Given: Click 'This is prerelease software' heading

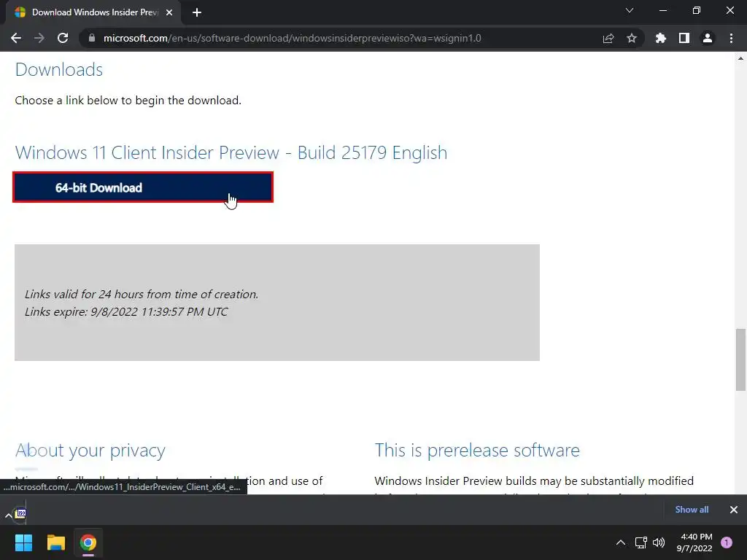Looking at the screenshot, I should coord(477,451).
